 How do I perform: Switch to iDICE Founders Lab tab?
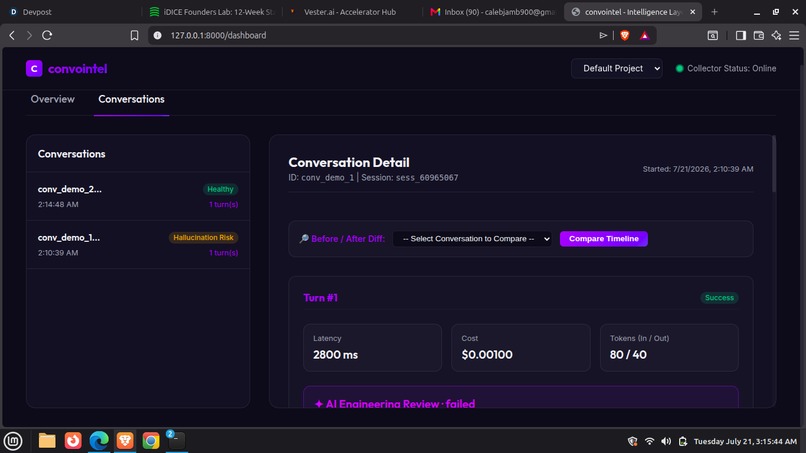click(x=212, y=12)
